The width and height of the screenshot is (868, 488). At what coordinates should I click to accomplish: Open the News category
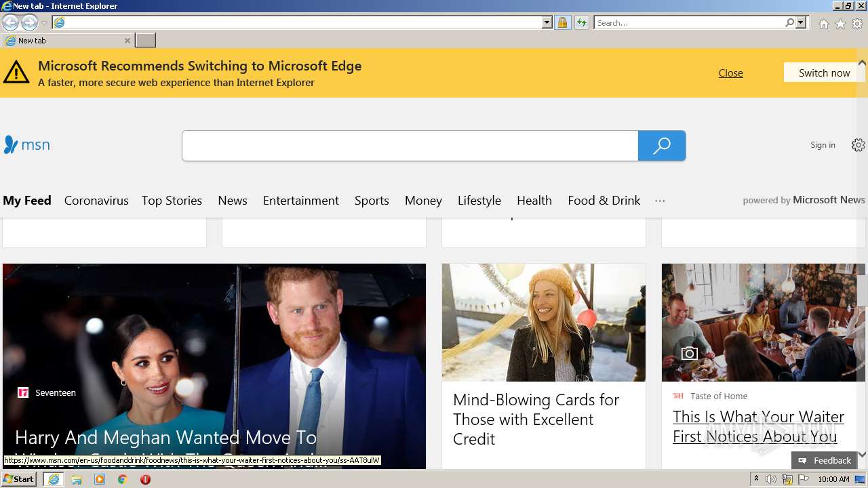click(233, 201)
